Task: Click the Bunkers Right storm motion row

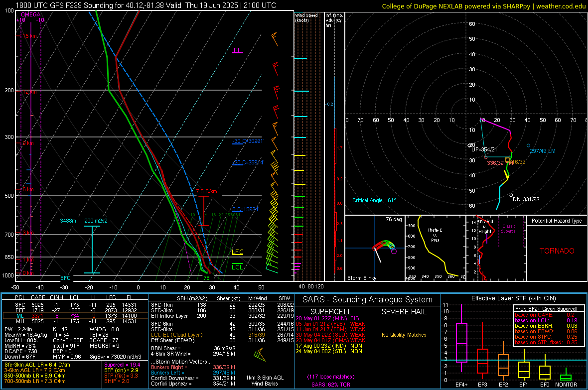Action: pyautogui.click(x=193, y=367)
